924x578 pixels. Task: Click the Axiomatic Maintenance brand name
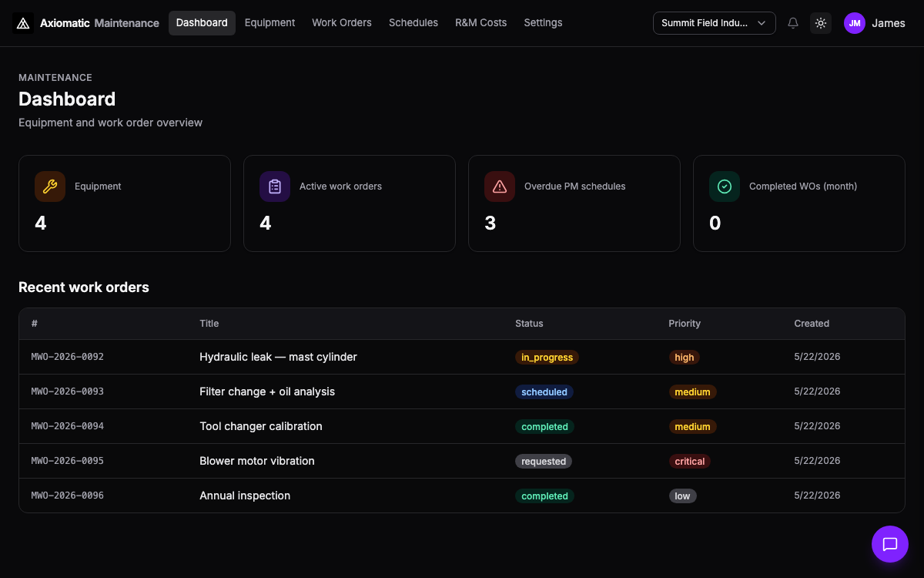pyautogui.click(x=99, y=23)
